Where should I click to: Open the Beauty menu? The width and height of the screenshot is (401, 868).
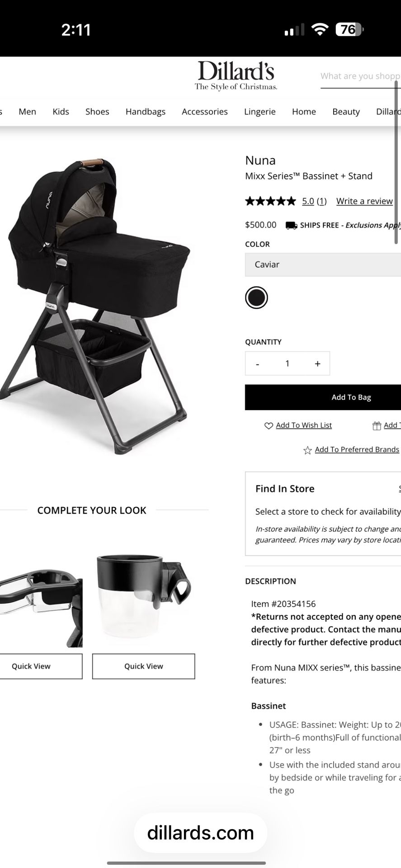pos(346,112)
